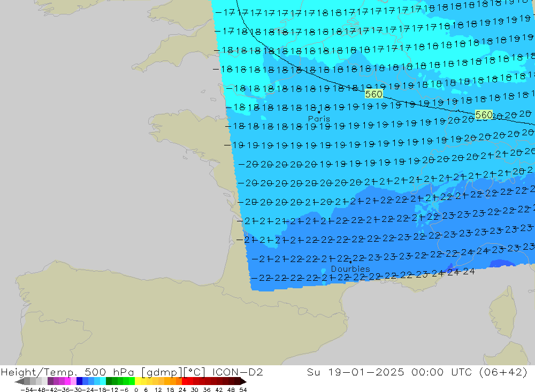Viewport: 535px width, 392px height.
Task: Click the Paris city label
Action: pos(319,119)
